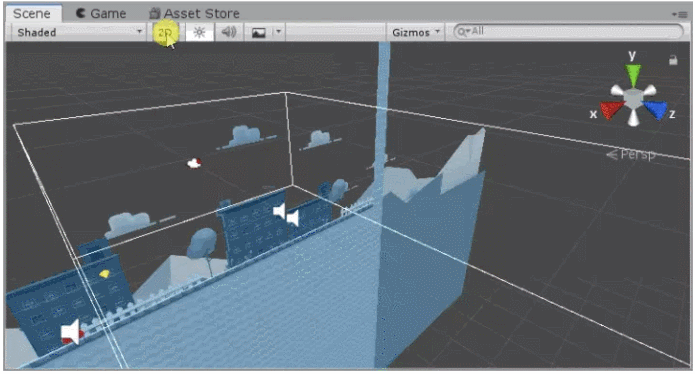Toggle the Persp projection label
Image resolution: width=695 pixels, height=374 pixels.
click(x=631, y=155)
